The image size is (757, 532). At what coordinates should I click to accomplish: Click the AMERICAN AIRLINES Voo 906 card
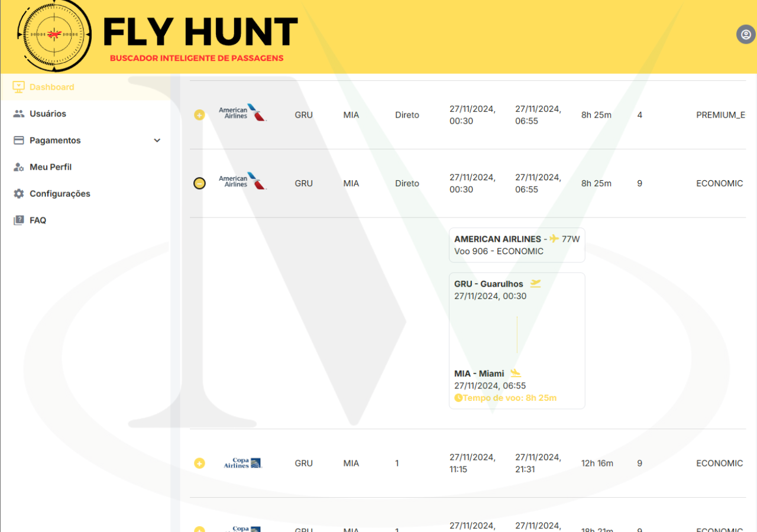(x=516, y=245)
